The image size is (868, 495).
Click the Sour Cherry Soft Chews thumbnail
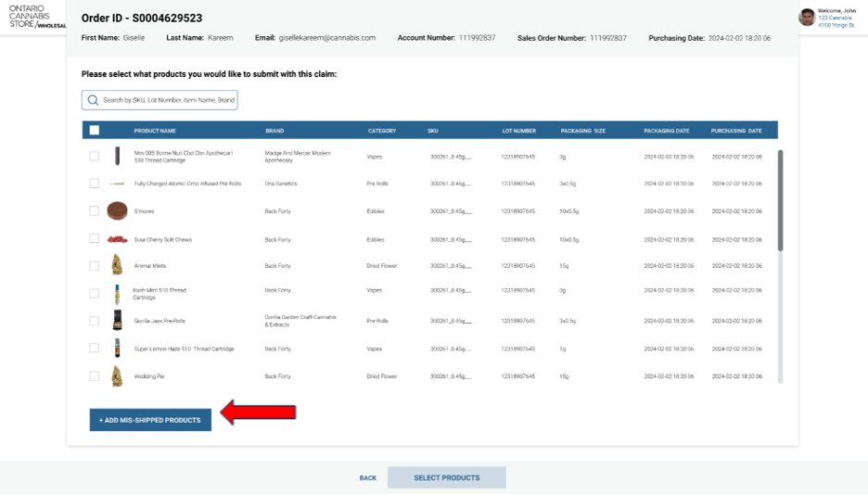pyautogui.click(x=118, y=239)
